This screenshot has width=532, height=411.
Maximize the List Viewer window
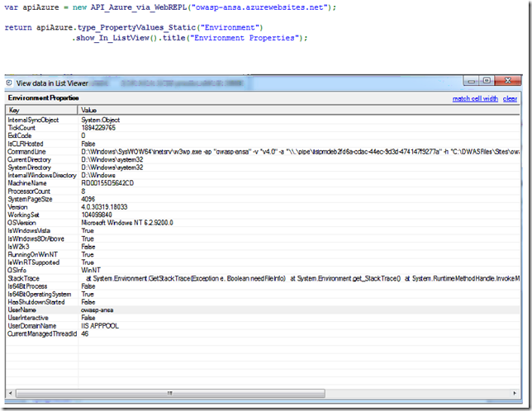pyautogui.click(x=487, y=81)
